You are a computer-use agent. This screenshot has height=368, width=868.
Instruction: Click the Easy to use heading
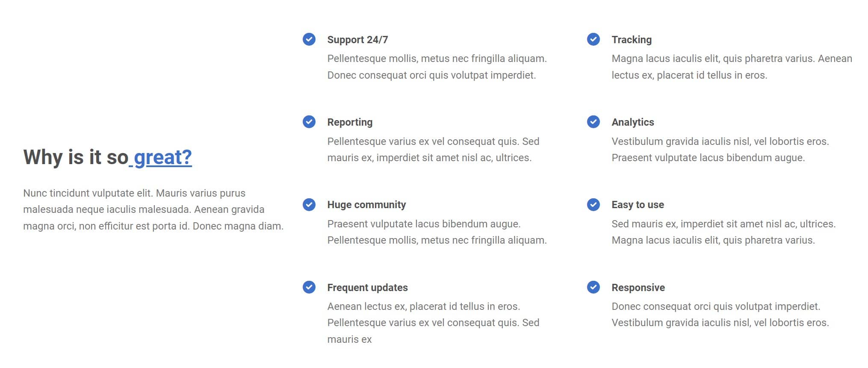pyautogui.click(x=638, y=205)
